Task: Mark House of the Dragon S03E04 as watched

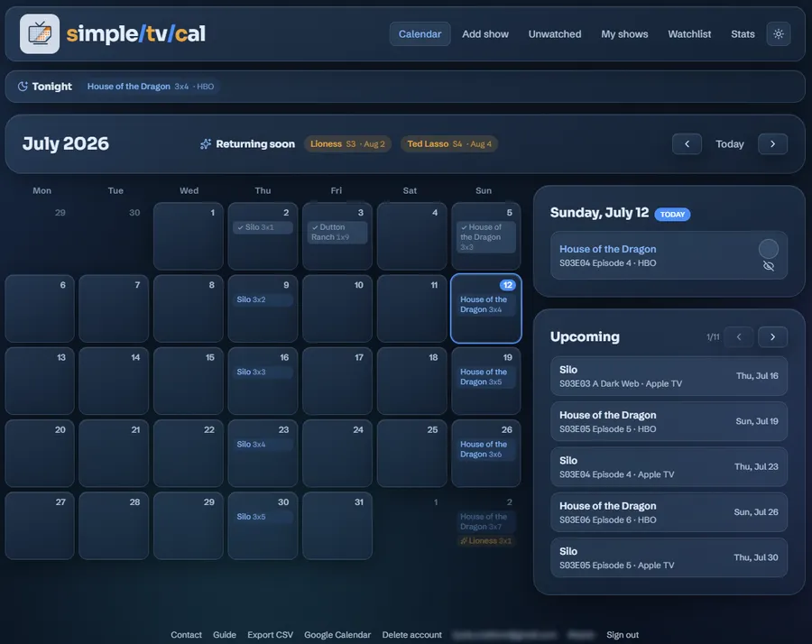Action: (769, 249)
